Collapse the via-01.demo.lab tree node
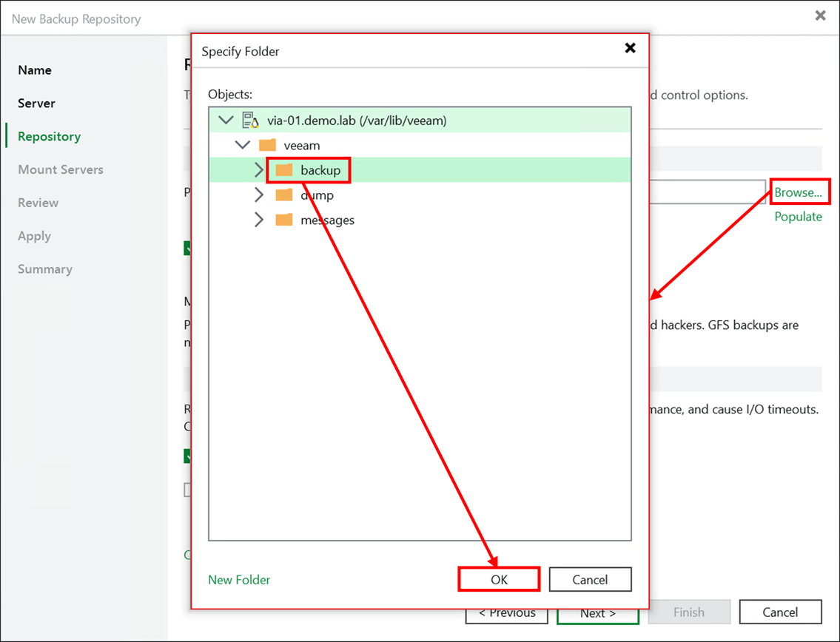The width and height of the screenshot is (840, 642). point(226,119)
